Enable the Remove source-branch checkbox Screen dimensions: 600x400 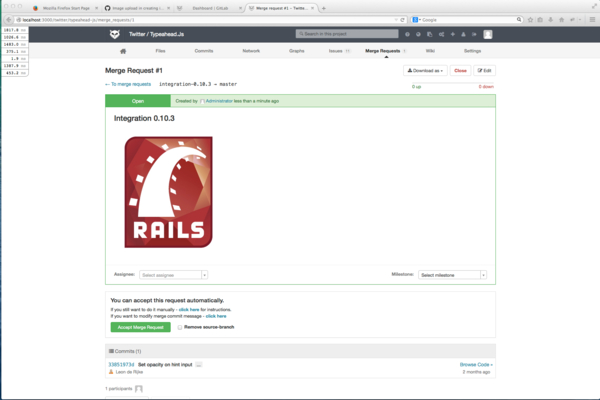pyautogui.click(x=180, y=327)
